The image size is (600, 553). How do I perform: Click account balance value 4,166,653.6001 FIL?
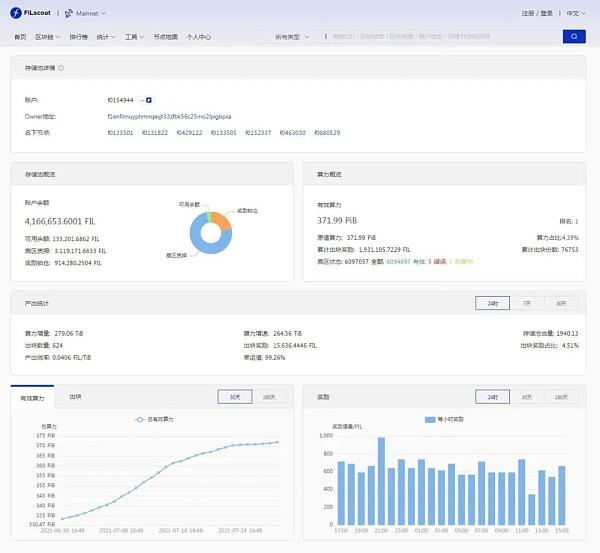tap(60, 221)
